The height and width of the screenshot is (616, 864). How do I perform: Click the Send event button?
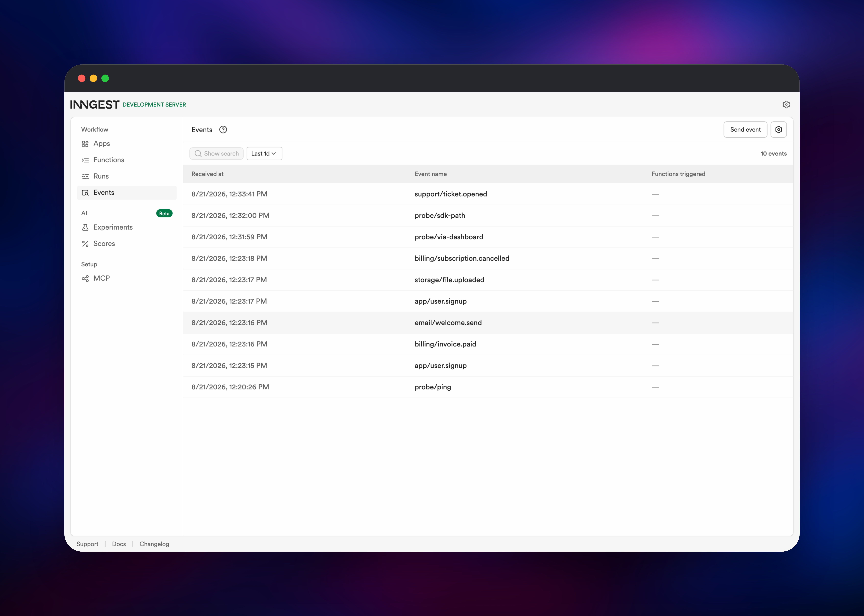[745, 130]
